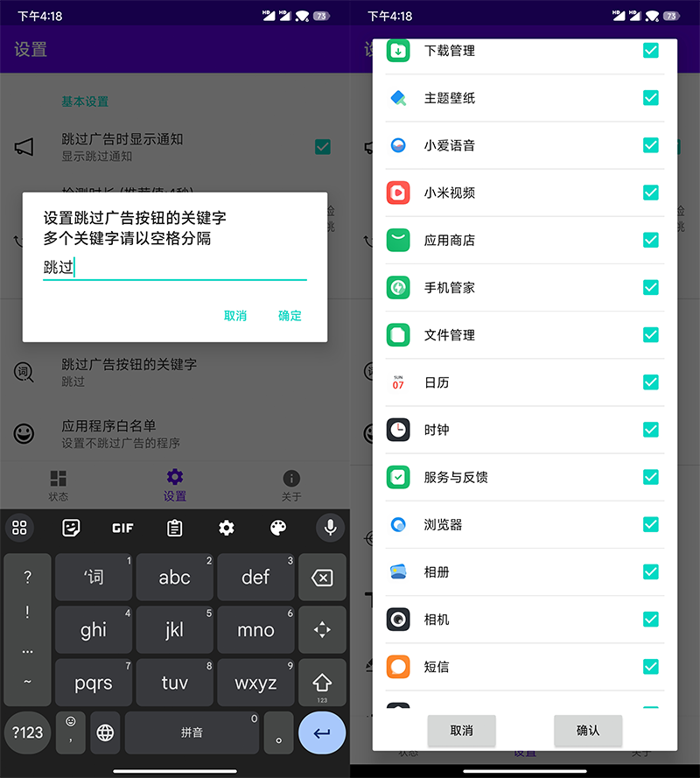This screenshot has width=700, height=778.
Task: Tap keyboard cursor move arrows key
Action: coord(322,629)
